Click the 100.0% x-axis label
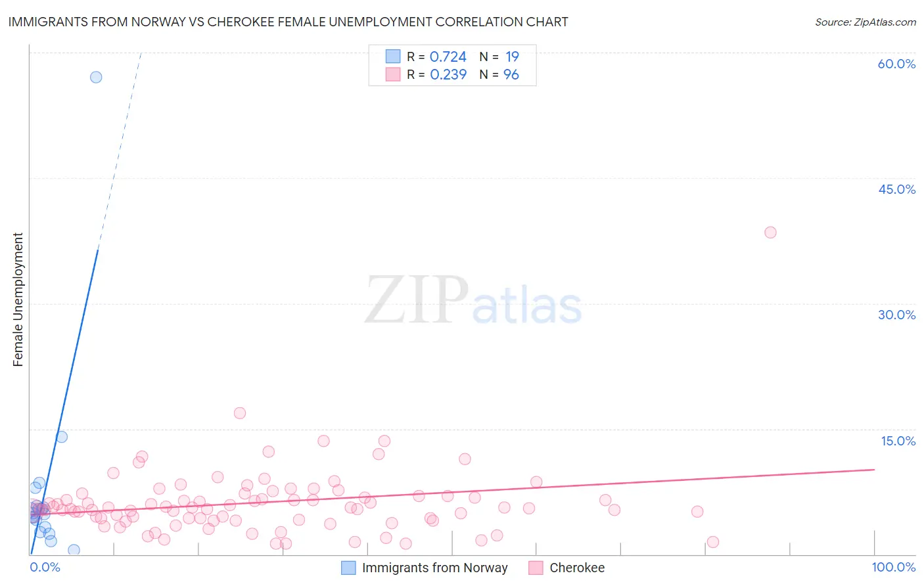 point(893,567)
